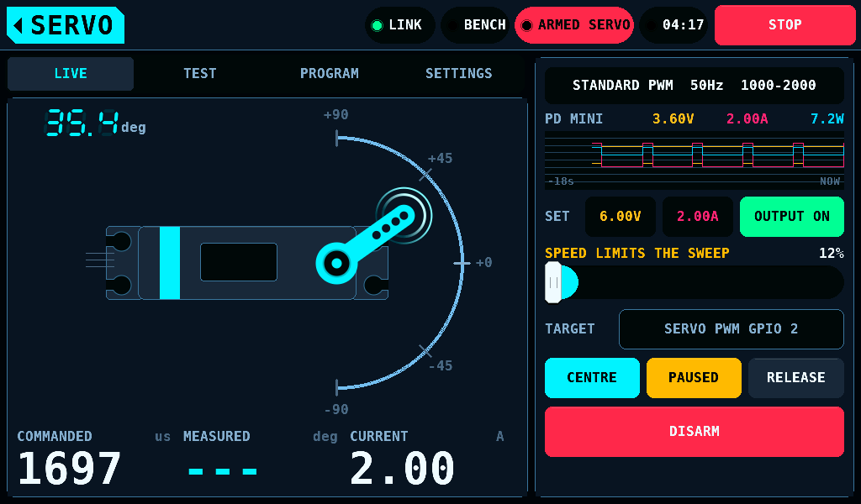The width and height of the screenshot is (861, 504).
Task: Edit the 2.00A current limit setpoint
Action: 697,217
